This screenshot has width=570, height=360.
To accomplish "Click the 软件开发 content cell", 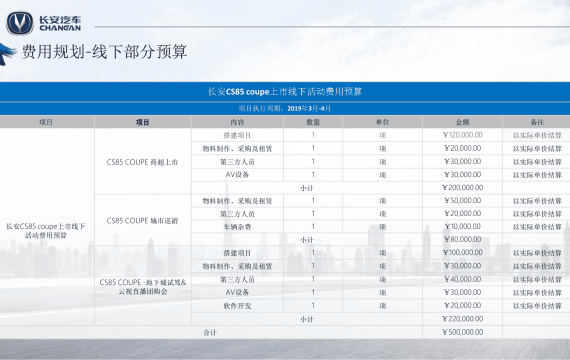I will (237, 306).
